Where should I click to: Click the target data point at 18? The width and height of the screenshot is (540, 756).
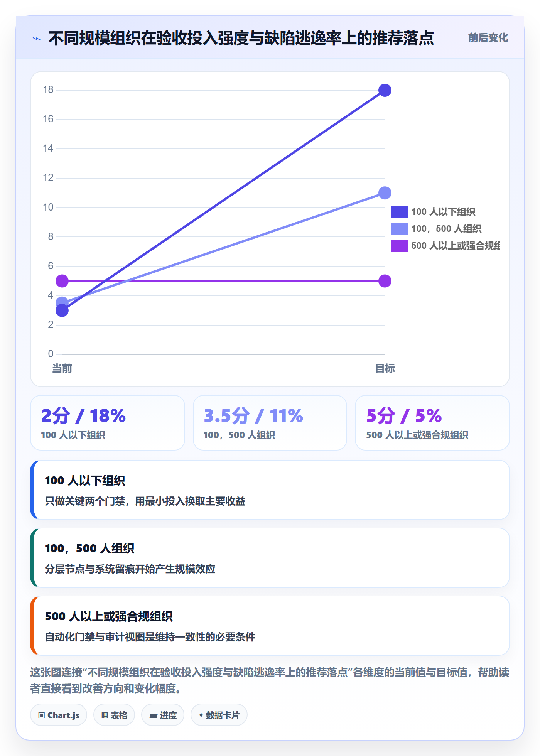pyautogui.click(x=385, y=90)
